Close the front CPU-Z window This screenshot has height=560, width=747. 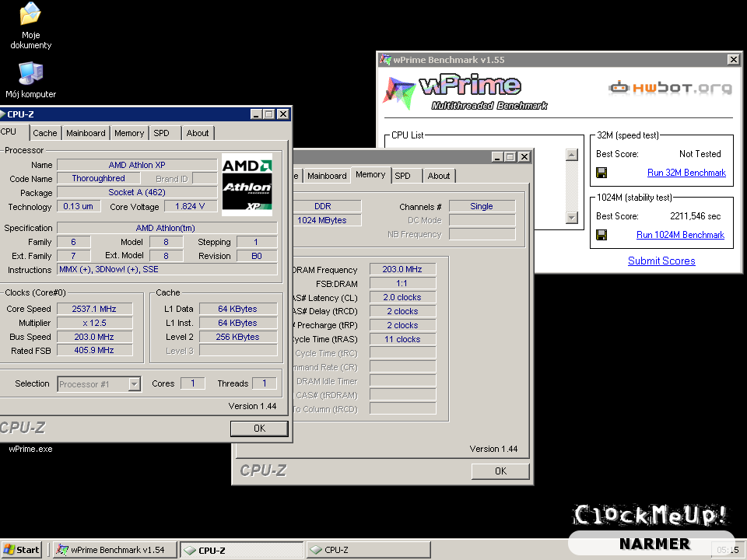tap(283, 114)
